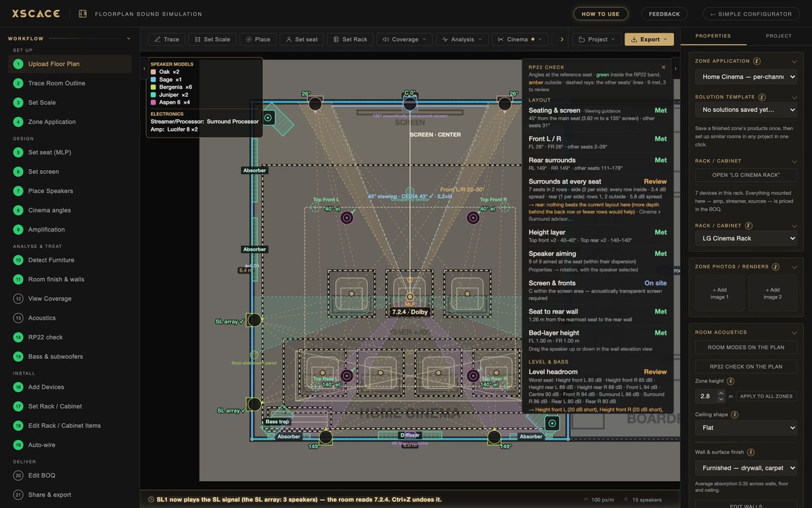Expand the Cinema toolbar dropdown
The image size is (812, 508).
[x=520, y=39]
